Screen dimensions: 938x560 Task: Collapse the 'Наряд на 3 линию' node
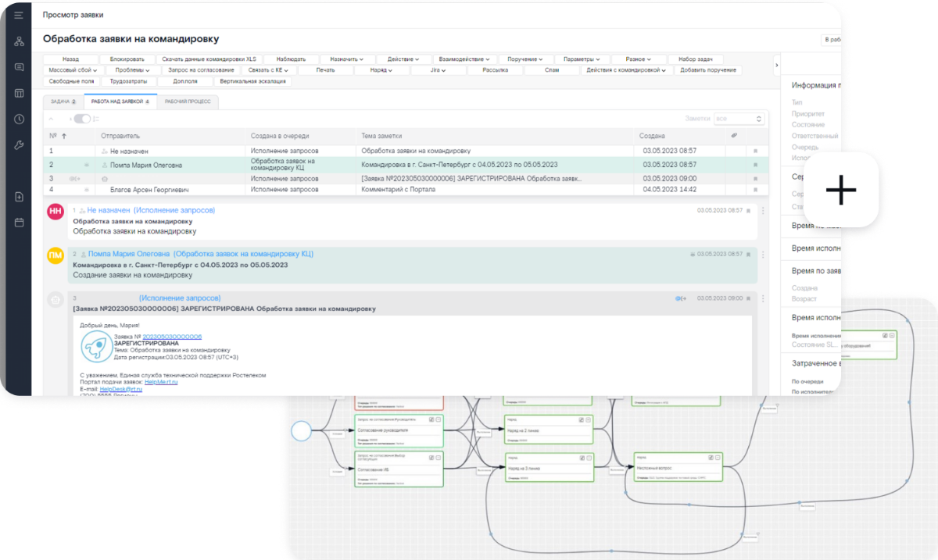tap(589, 457)
